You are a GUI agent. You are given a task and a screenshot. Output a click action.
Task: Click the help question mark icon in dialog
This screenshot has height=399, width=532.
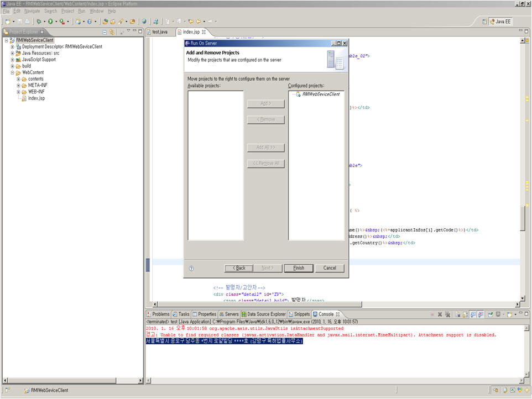(x=191, y=268)
